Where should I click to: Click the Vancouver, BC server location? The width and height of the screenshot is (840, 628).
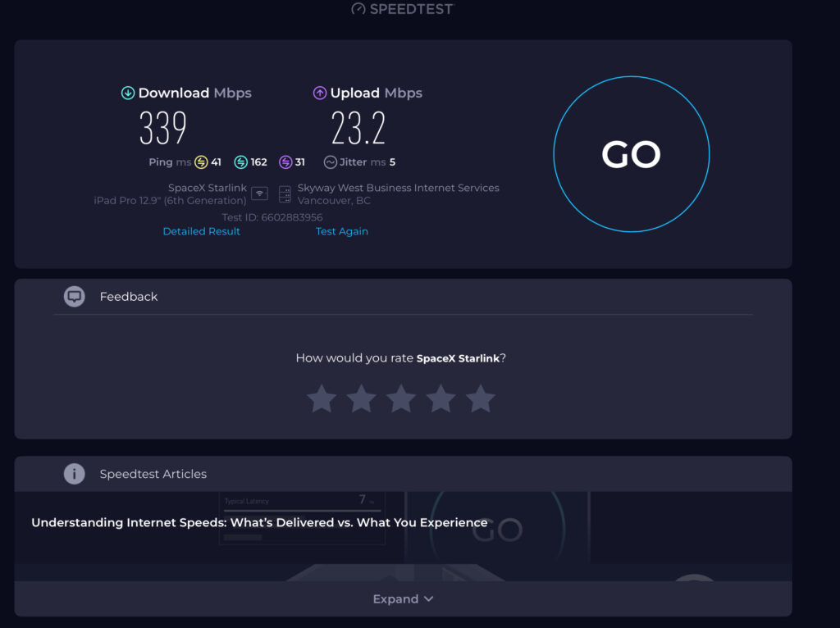pyautogui.click(x=334, y=201)
